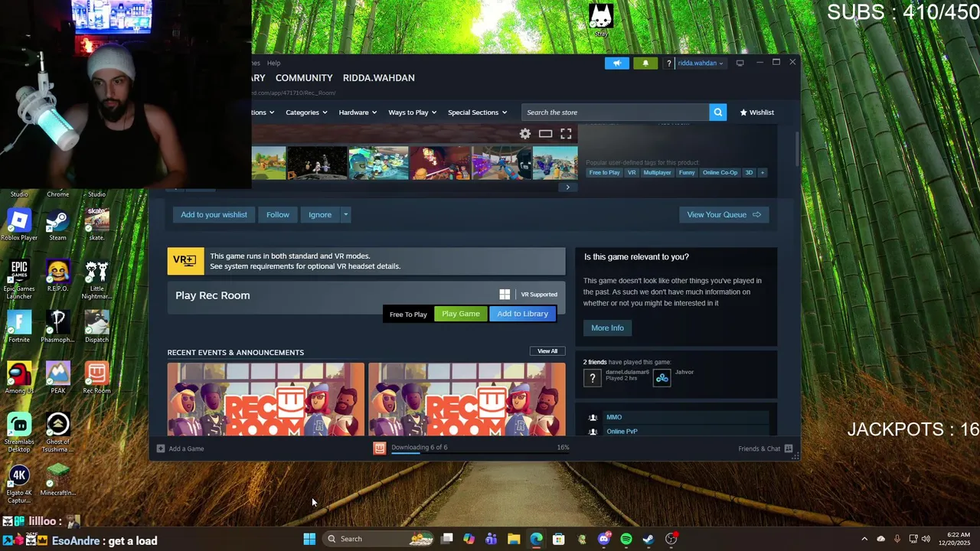Toggle theater mode on the media player

tap(545, 134)
